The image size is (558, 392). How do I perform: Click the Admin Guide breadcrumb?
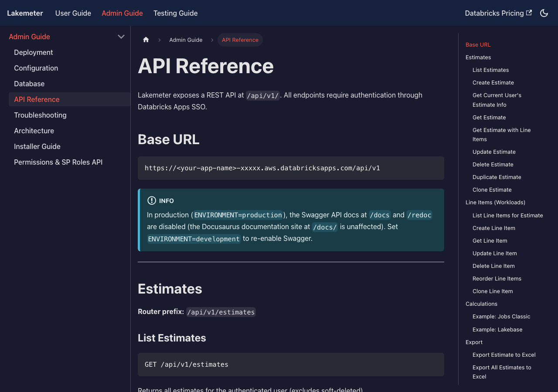point(186,40)
